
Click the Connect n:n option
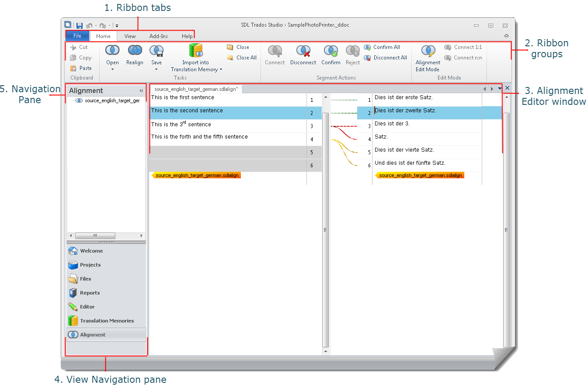tap(463, 58)
